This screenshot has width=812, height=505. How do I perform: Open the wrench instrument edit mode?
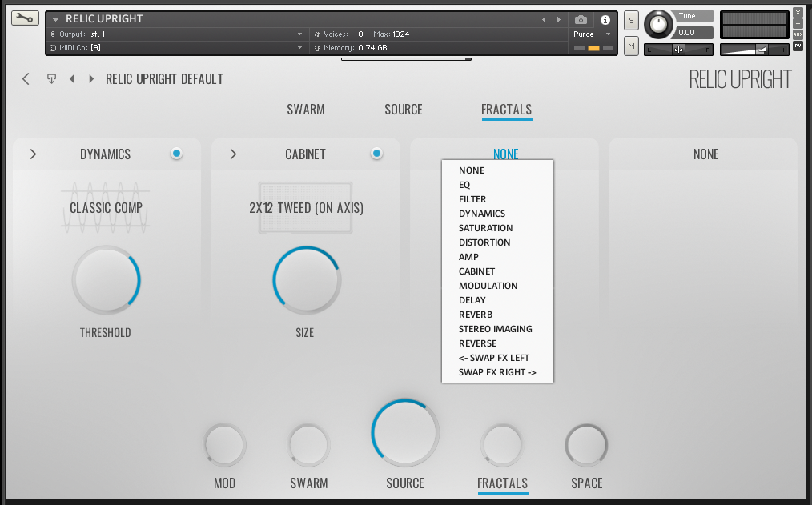(x=25, y=18)
